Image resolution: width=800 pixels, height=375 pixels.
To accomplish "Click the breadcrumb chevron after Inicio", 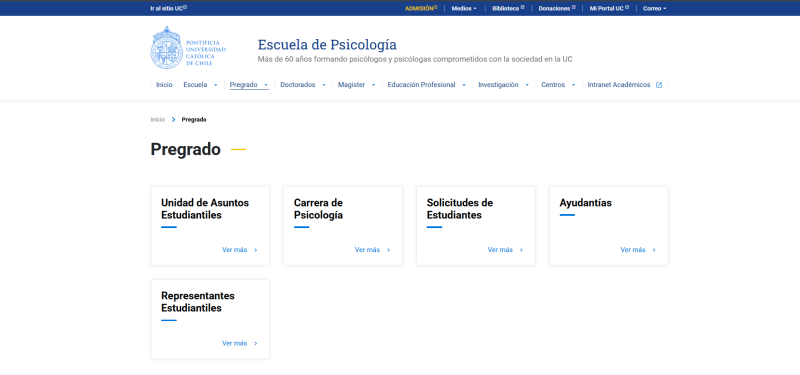I will (x=173, y=119).
